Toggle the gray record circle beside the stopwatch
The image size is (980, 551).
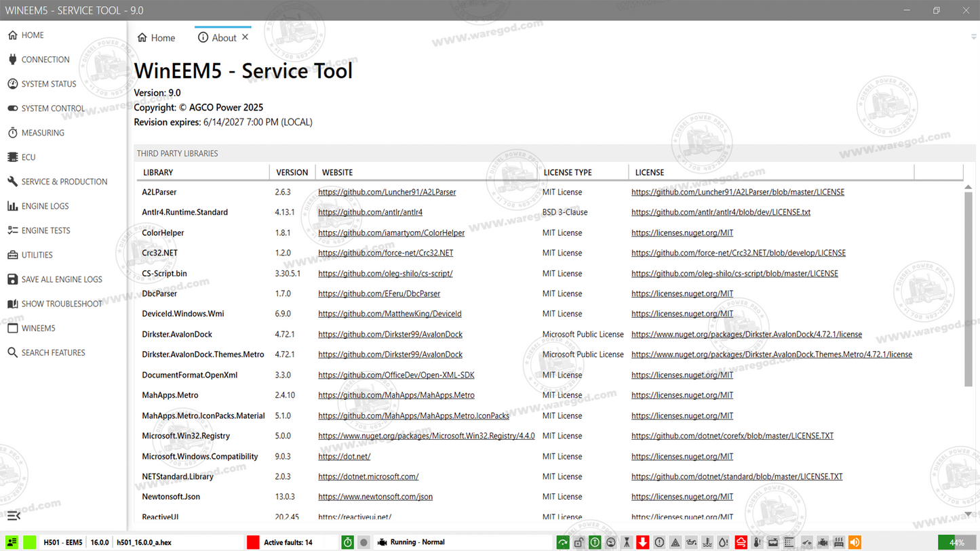(x=364, y=542)
